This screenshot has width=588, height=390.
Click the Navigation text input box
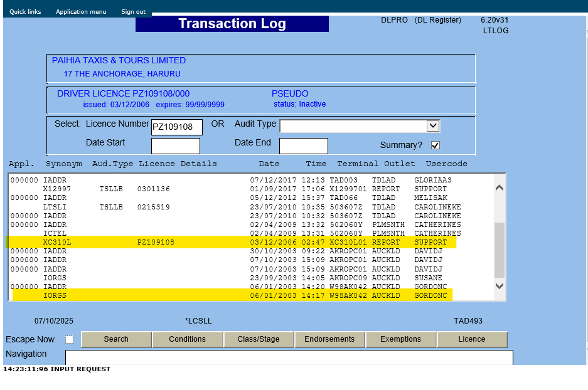289,357
